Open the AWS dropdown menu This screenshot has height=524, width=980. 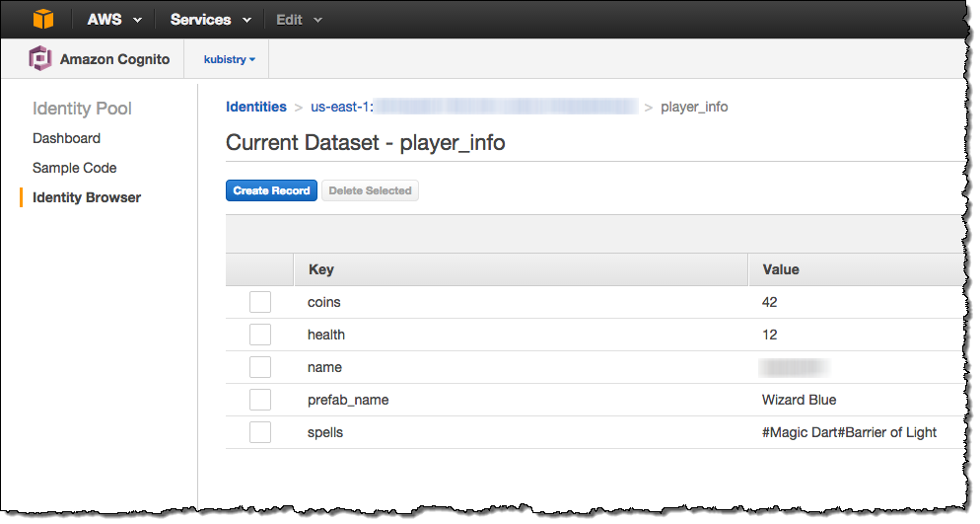(113, 20)
